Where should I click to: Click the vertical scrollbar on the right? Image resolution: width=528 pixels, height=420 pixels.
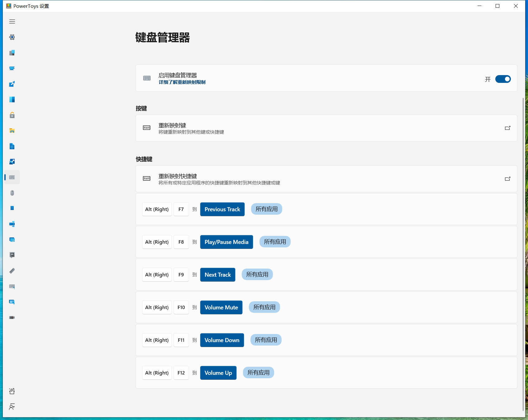[523, 254]
